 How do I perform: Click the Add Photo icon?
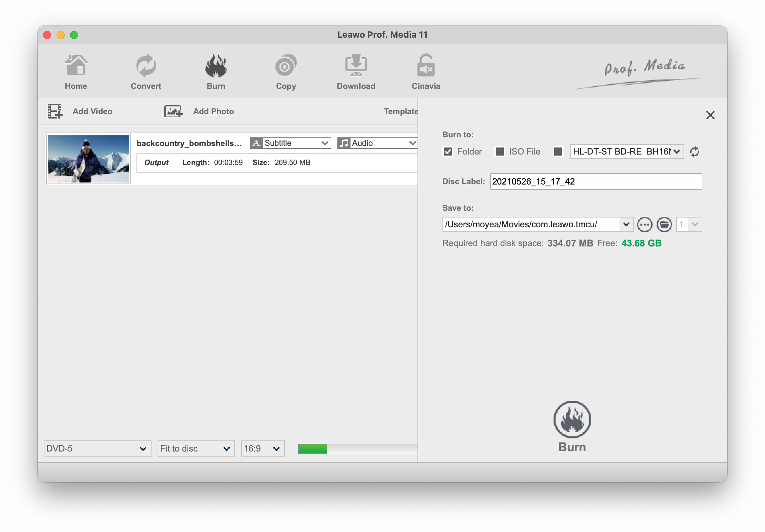pos(173,111)
